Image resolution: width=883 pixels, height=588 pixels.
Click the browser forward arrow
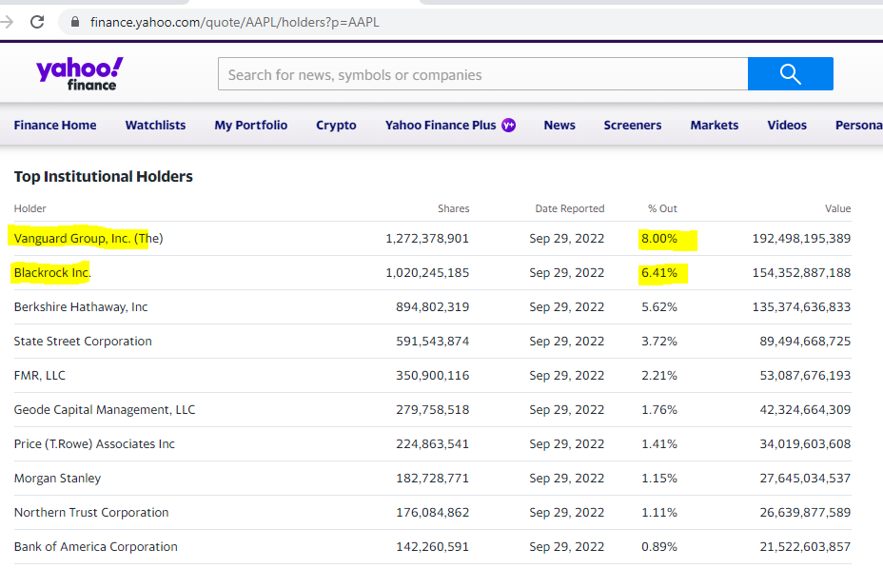point(7,22)
